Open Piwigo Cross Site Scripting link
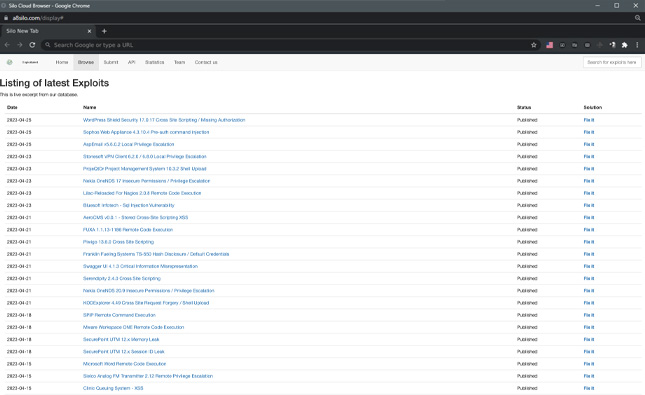The image size is (645, 395). click(118, 242)
